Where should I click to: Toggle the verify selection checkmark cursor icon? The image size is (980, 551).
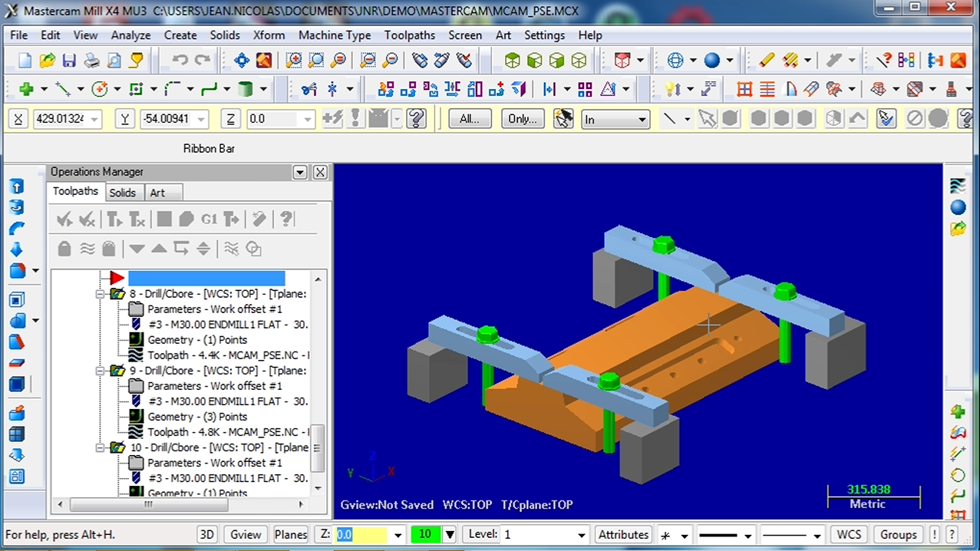coord(886,118)
